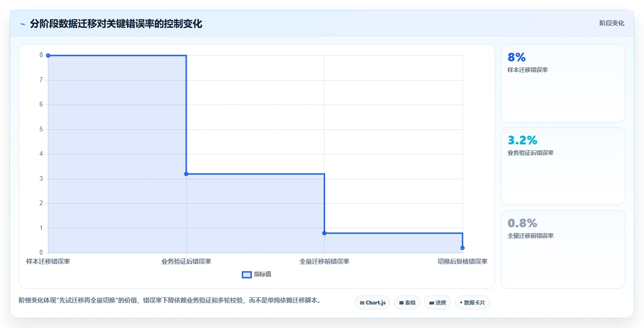Click the footer description starting 阶梯变化体现

(x=169, y=301)
